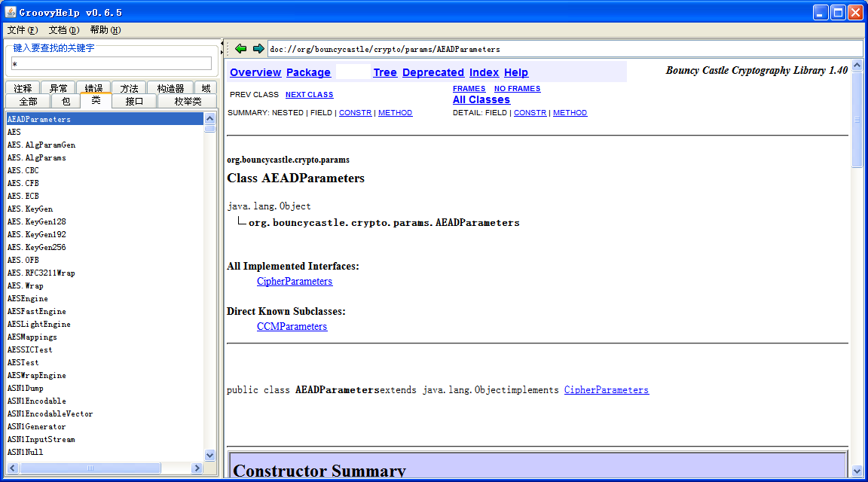Viewport: 868px width, 482px height.
Task: Switch to the 域 tab
Action: point(206,88)
